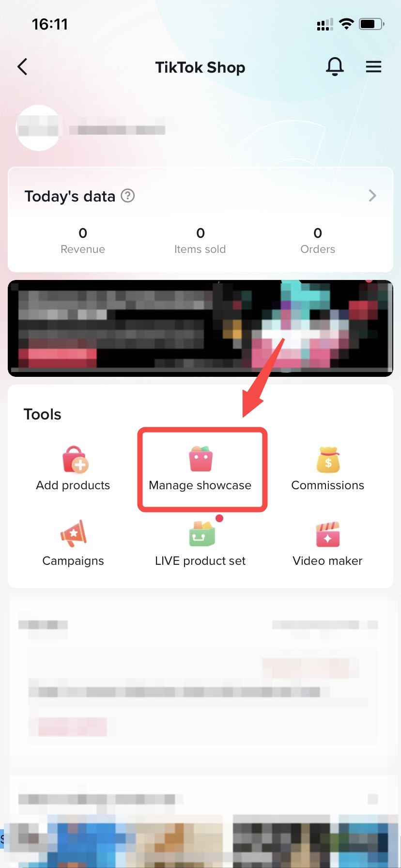
Task: View the Items sold figure
Action: 200,233
